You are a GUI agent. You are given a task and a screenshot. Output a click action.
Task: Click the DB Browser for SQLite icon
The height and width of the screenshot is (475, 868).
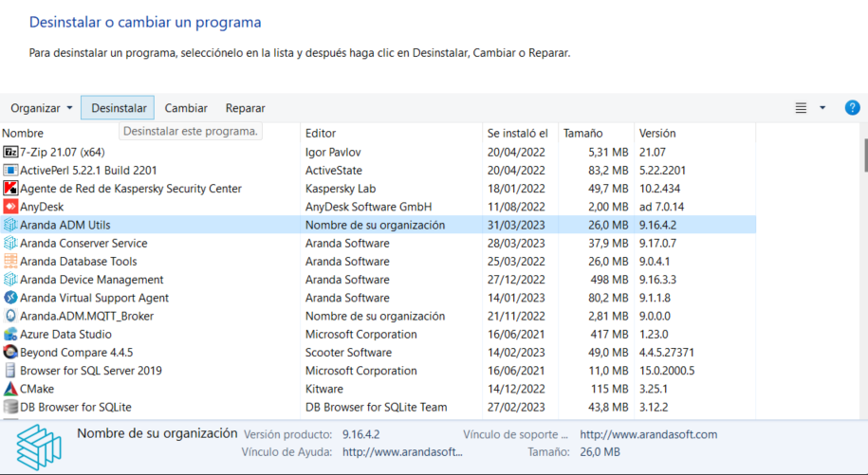click(10, 408)
